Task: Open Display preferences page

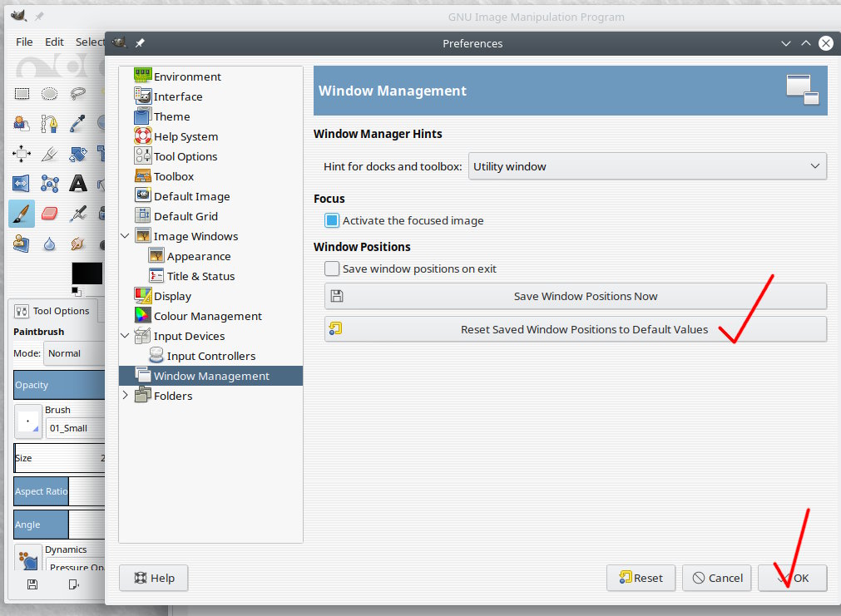Action: (172, 296)
